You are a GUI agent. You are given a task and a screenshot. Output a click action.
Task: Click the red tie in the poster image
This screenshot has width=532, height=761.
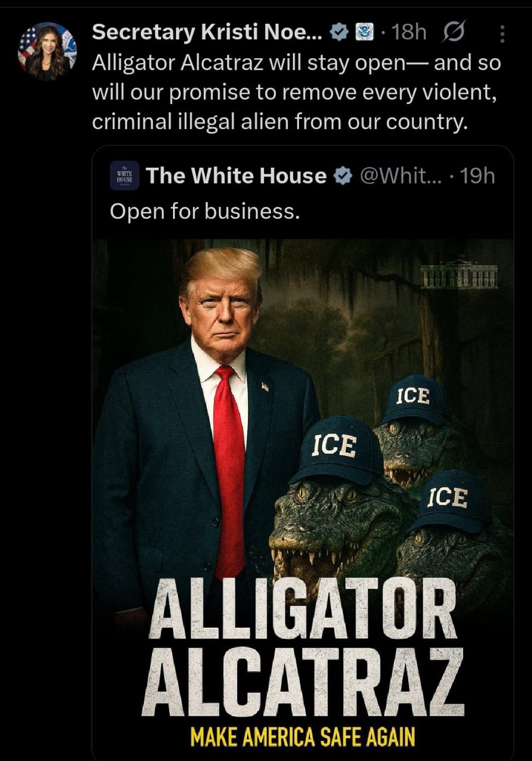pyautogui.click(x=229, y=470)
